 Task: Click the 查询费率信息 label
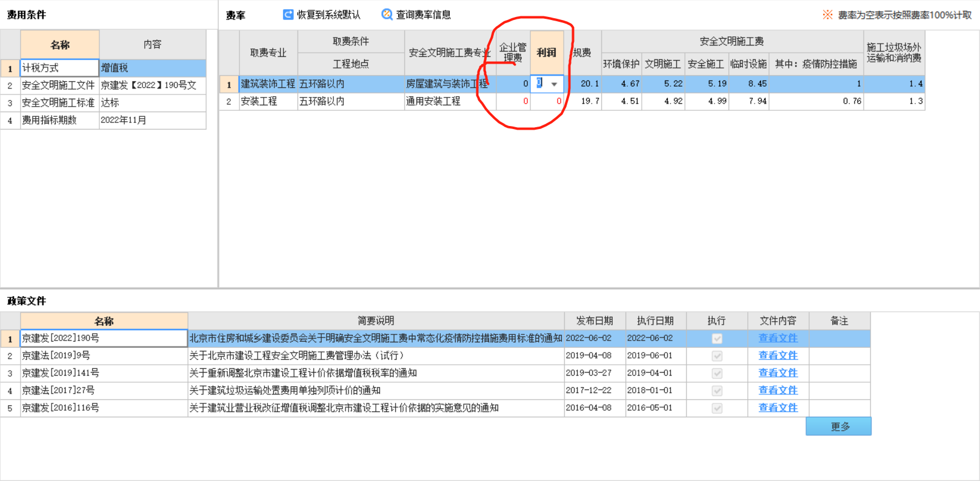tap(423, 15)
